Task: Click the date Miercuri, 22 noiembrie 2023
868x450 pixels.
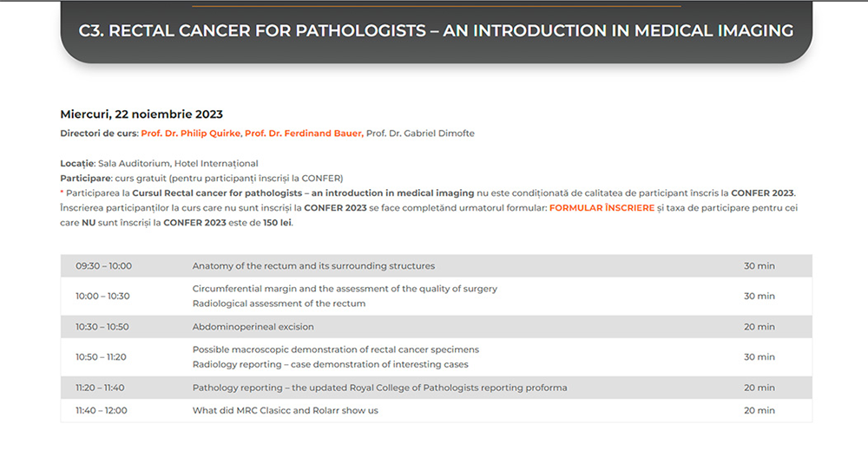Action: [141, 114]
